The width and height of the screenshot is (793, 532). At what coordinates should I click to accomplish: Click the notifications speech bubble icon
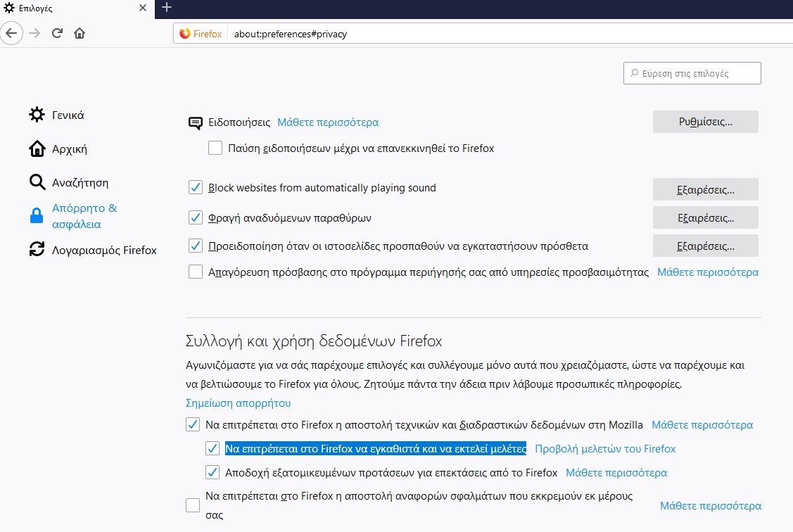click(195, 123)
